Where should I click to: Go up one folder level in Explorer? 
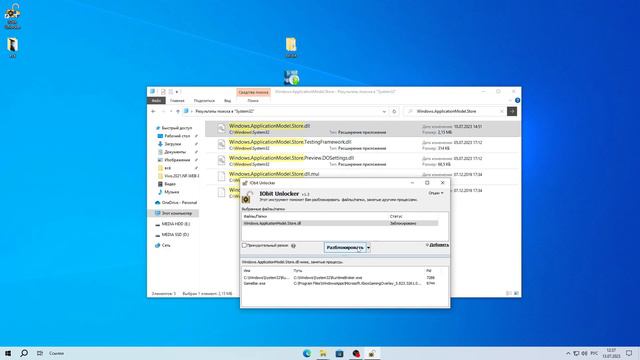click(x=178, y=111)
